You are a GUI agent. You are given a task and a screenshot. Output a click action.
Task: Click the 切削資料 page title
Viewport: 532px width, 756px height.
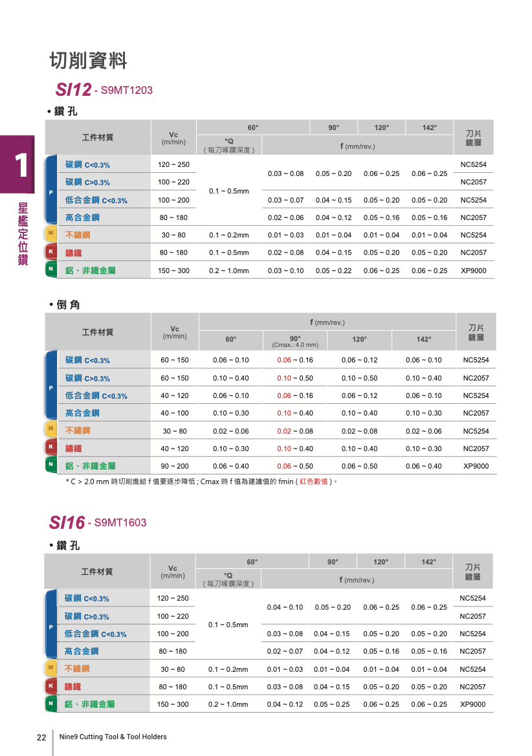[88, 61]
